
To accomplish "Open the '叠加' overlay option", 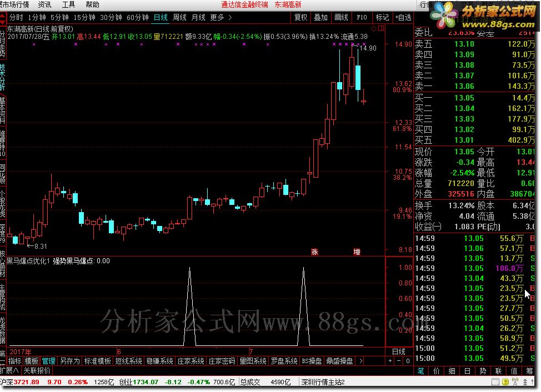I will pyautogui.click(x=321, y=17).
